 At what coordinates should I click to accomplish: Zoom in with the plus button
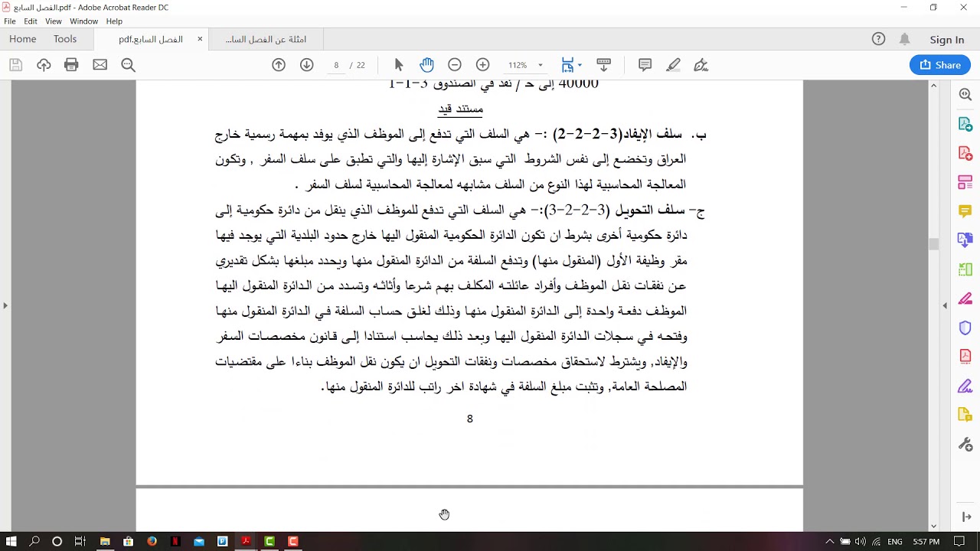tap(482, 65)
